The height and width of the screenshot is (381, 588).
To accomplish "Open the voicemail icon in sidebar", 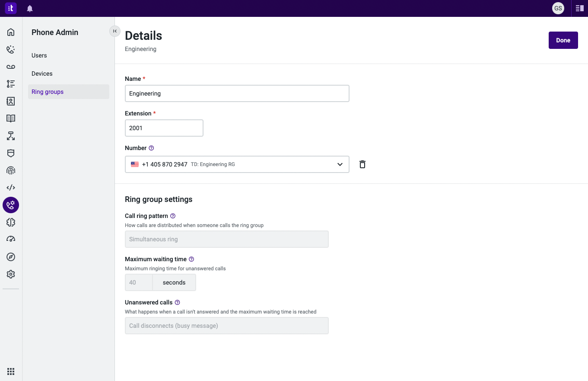I will pyautogui.click(x=11, y=67).
